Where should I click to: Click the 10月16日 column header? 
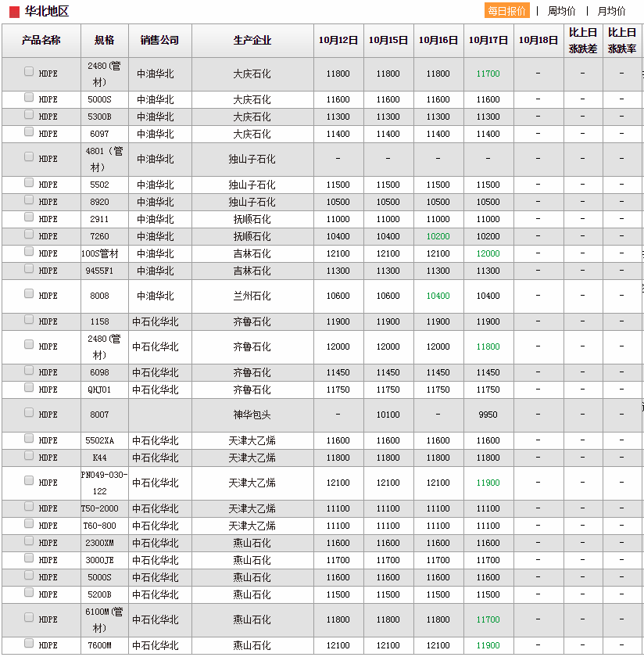click(x=438, y=40)
